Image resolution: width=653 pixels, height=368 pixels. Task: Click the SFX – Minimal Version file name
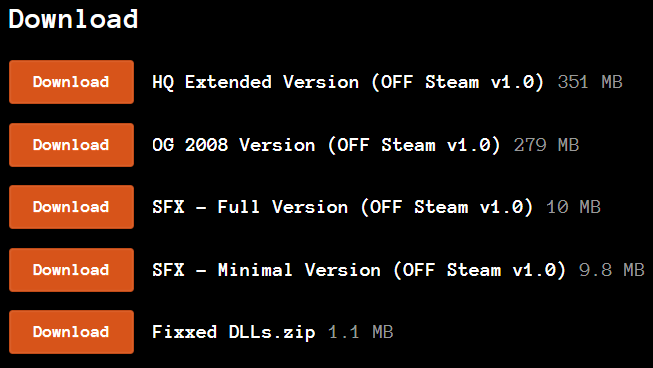[x=359, y=270]
